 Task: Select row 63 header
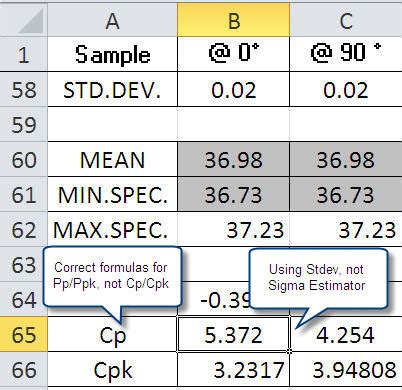click(24, 264)
